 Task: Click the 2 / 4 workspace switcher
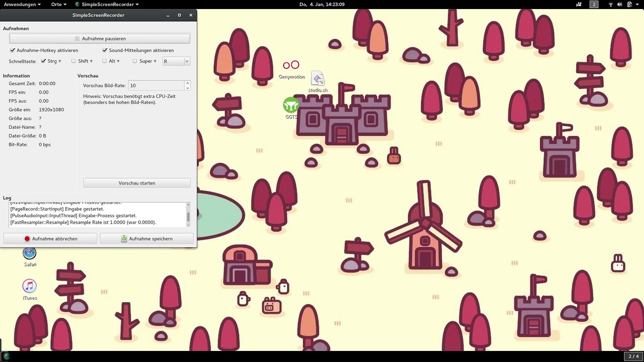633,356
